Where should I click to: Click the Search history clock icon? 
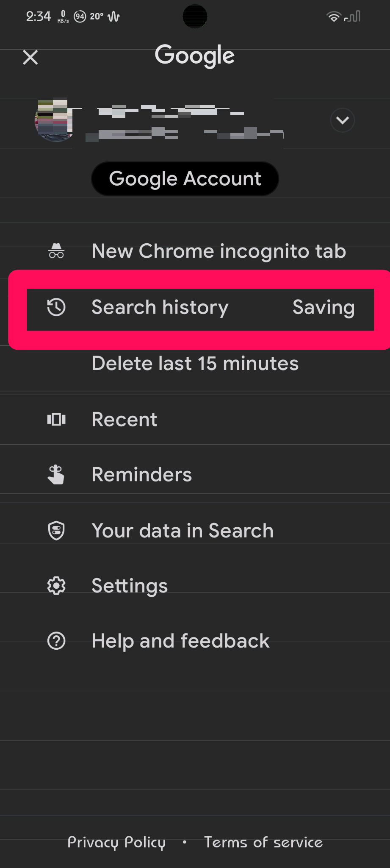coord(56,308)
